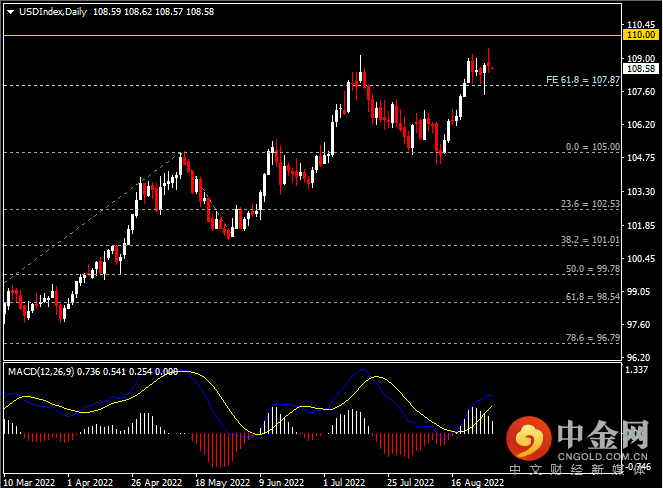Click the 25 Jul 2022 date label
663x488 pixels.
(411, 483)
